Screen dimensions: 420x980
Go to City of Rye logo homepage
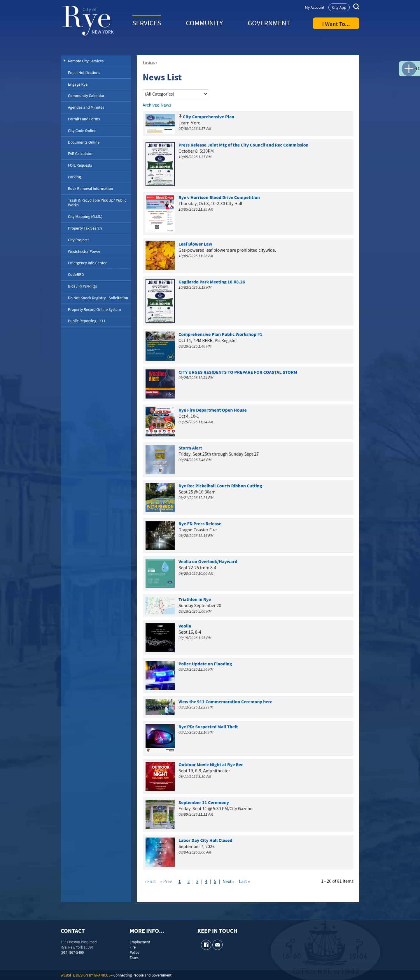tap(88, 21)
